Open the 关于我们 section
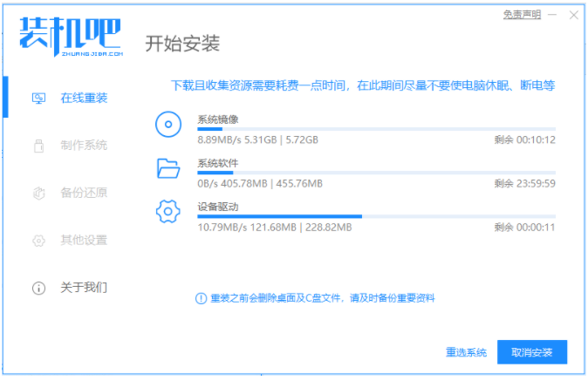The height and width of the screenshot is (381, 588). [x=84, y=288]
